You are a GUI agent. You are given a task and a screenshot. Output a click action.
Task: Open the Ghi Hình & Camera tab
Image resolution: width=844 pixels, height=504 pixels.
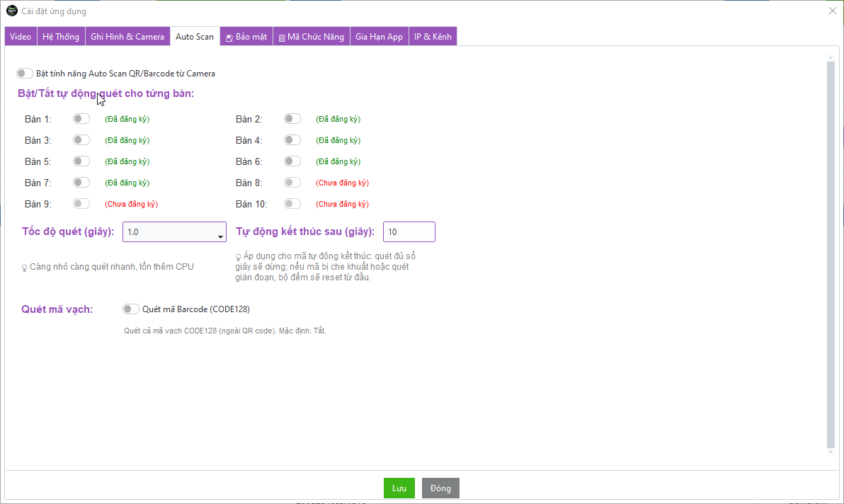(127, 36)
